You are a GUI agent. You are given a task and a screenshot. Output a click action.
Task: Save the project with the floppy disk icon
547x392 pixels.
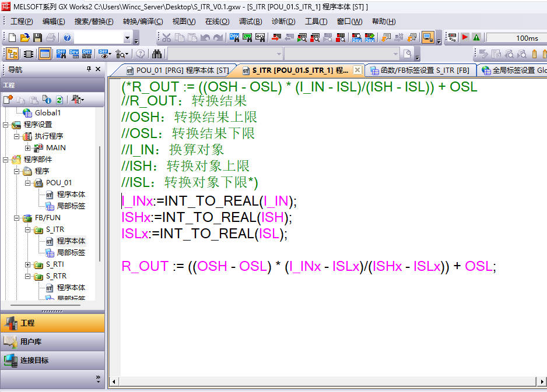[x=37, y=38]
